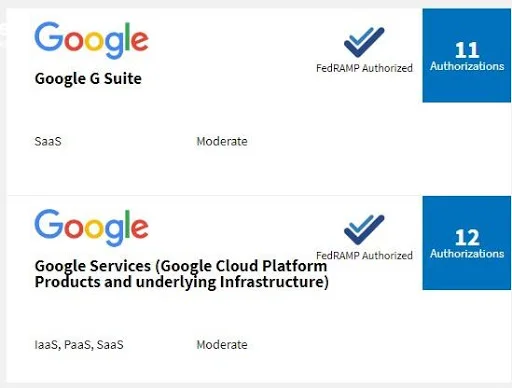Click the Google logo above Google Services

[x=91, y=228]
